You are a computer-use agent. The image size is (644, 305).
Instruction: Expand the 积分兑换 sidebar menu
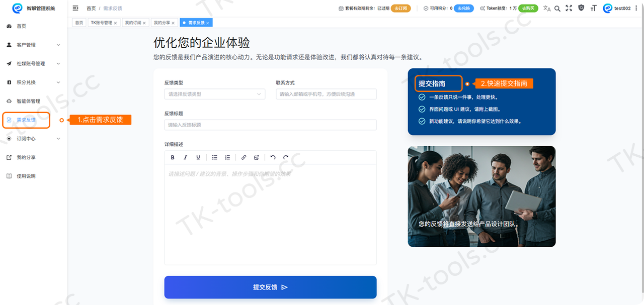click(33, 82)
